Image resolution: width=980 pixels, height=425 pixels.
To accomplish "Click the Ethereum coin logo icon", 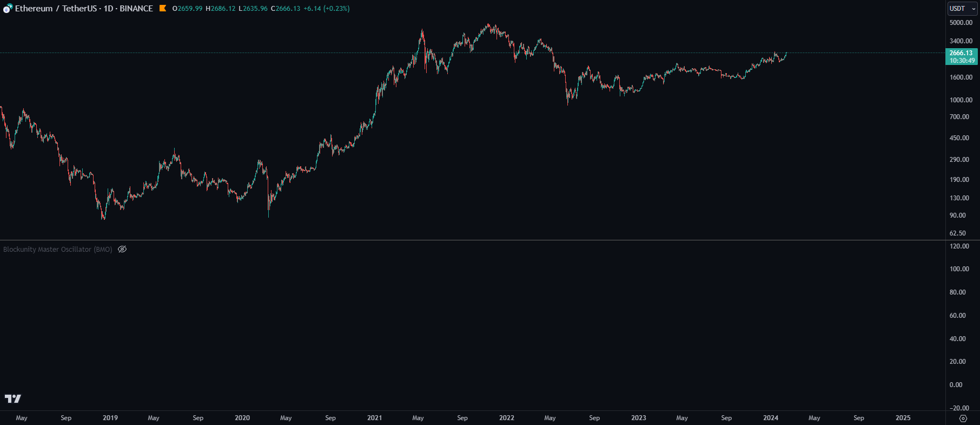I will (x=8, y=9).
